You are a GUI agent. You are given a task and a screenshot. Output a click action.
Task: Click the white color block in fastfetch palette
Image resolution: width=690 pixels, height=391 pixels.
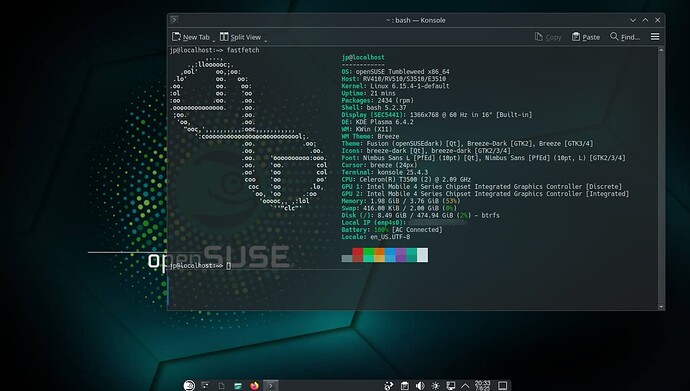point(422,255)
